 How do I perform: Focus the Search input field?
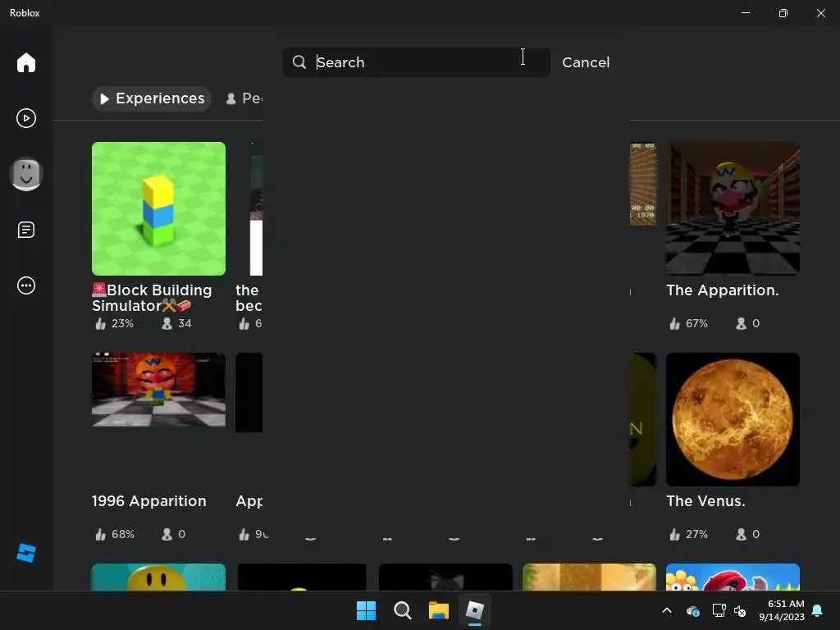coord(416,62)
